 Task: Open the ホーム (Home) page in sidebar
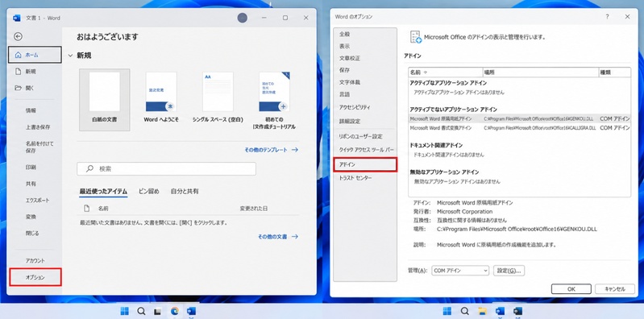[x=35, y=55]
